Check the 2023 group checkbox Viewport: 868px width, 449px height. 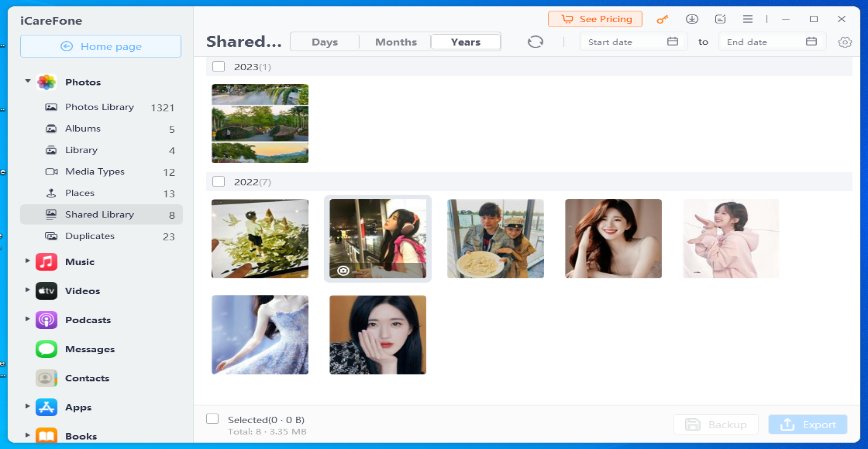(218, 66)
